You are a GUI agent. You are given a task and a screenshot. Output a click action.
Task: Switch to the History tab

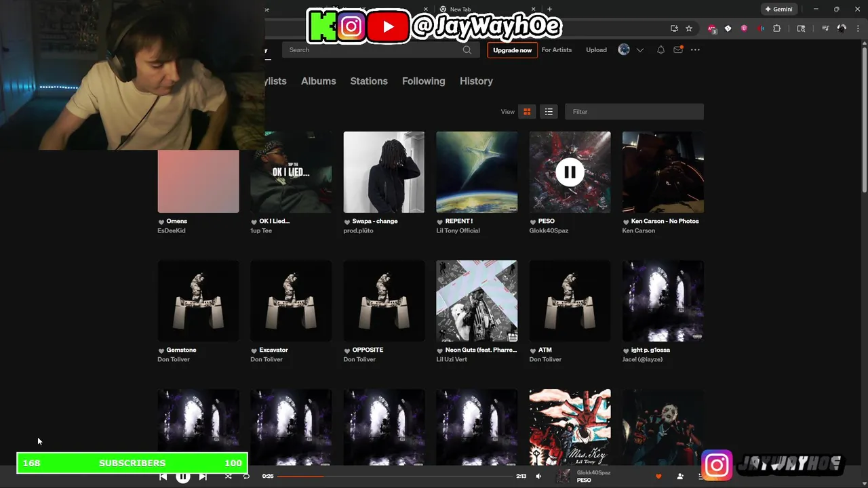pyautogui.click(x=476, y=81)
